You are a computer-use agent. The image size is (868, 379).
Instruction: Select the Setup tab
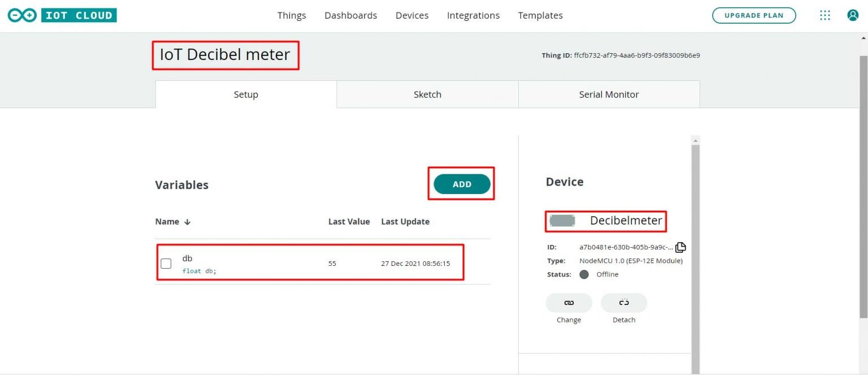(x=246, y=94)
